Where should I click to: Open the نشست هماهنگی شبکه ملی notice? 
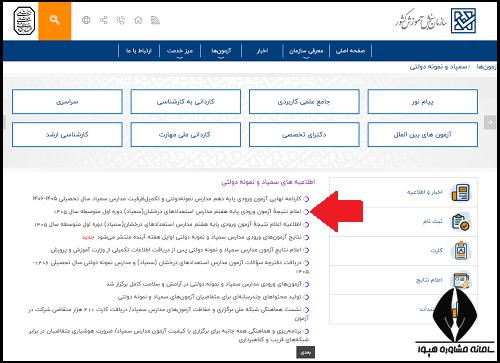pyautogui.click(x=168, y=314)
